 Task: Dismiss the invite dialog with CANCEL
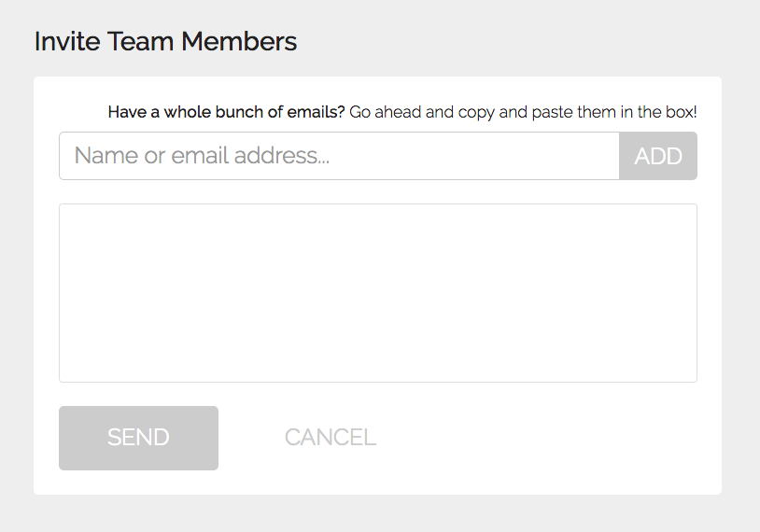(x=331, y=438)
